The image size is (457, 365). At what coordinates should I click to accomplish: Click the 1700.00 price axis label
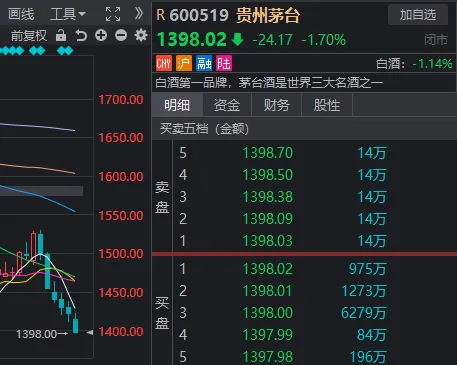pos(121,100)
